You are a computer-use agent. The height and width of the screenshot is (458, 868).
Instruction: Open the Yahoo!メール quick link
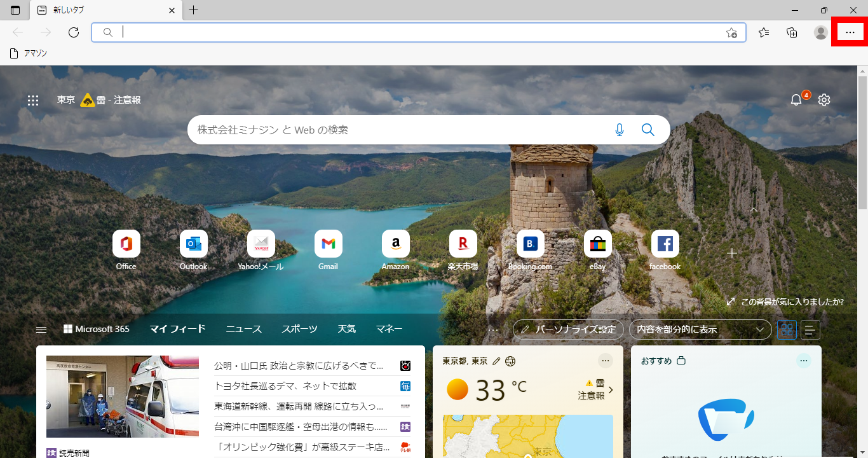[x=261, y=250]
